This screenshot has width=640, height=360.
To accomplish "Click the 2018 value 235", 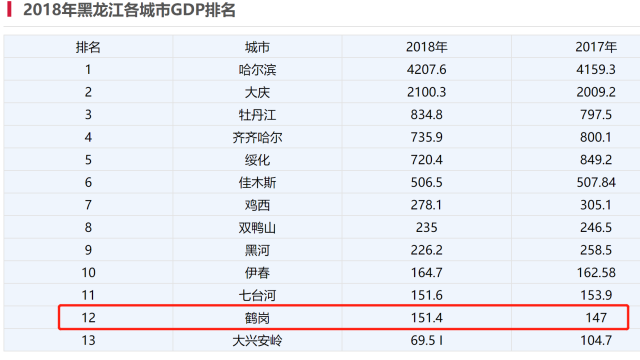I will [x=427, y=227].
